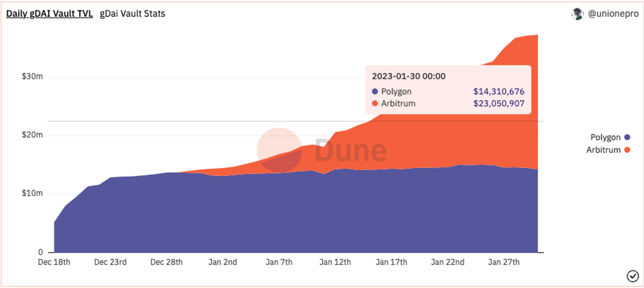
Task: Click the Polygon value $14,310,676 in tooltip
Action: pos(499,91)
